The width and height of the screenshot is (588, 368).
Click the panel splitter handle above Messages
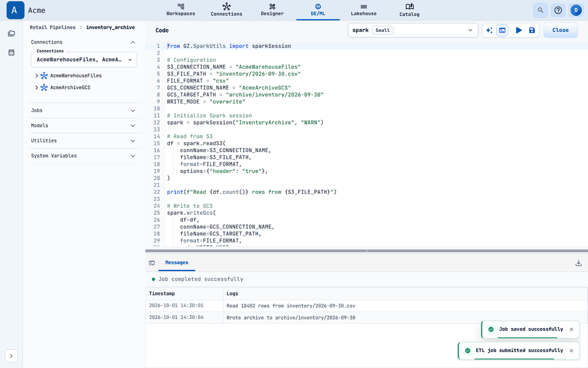(x=367, y=250)
